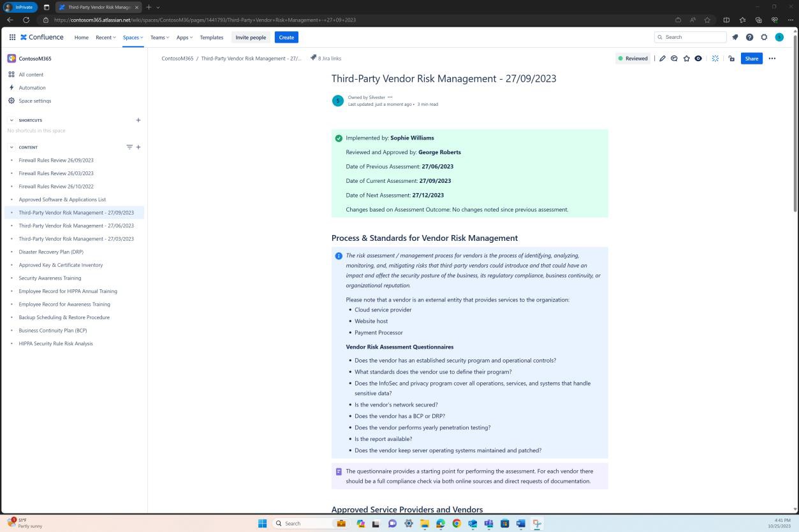Open inline comments via speech bubble icon
This screenshot has width=799, height=532.
pyautogui.click(x=674, y=58)
